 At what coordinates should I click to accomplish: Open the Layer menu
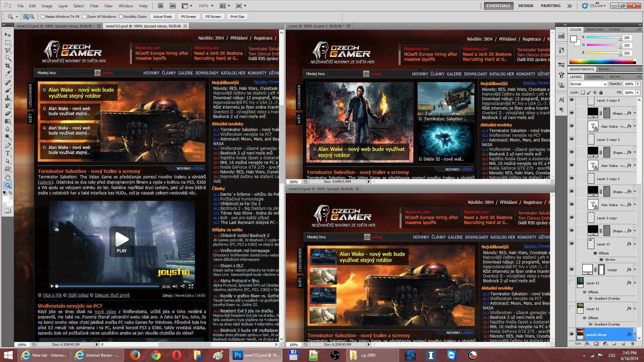[63, 6]
